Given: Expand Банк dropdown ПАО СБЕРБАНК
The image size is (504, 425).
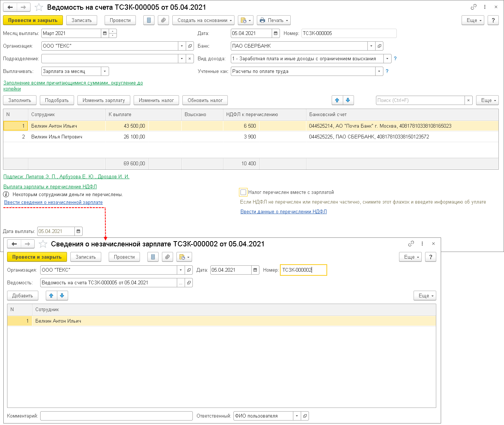Looking at the screenshot, I should 371,46.
